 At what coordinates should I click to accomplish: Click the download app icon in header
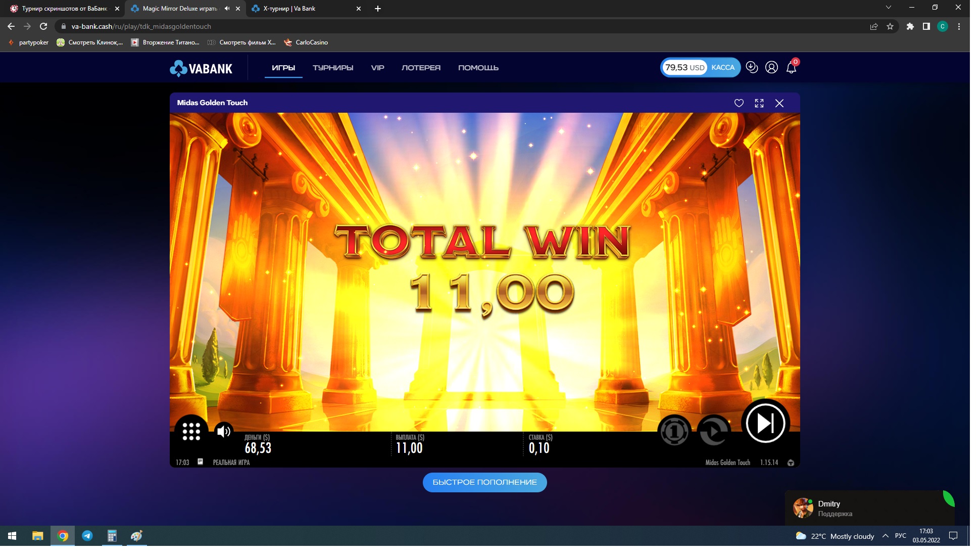point(752,67)
